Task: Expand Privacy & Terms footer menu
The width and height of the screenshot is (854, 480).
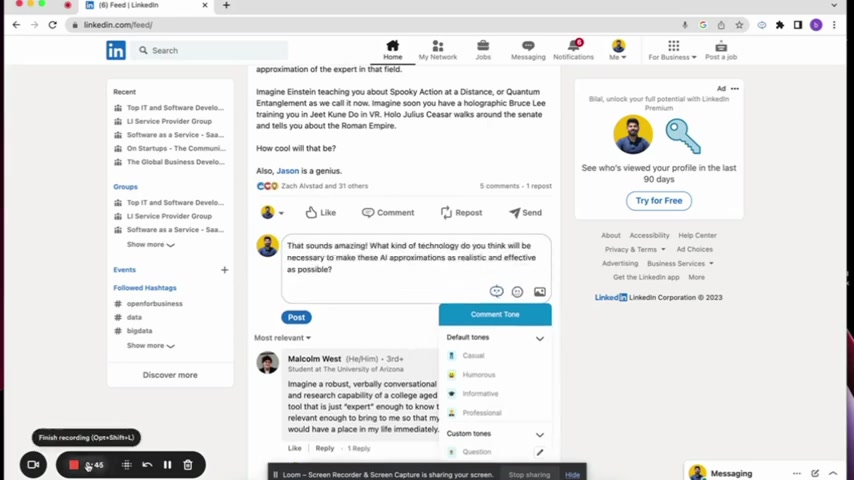Action: click(635, 249)
